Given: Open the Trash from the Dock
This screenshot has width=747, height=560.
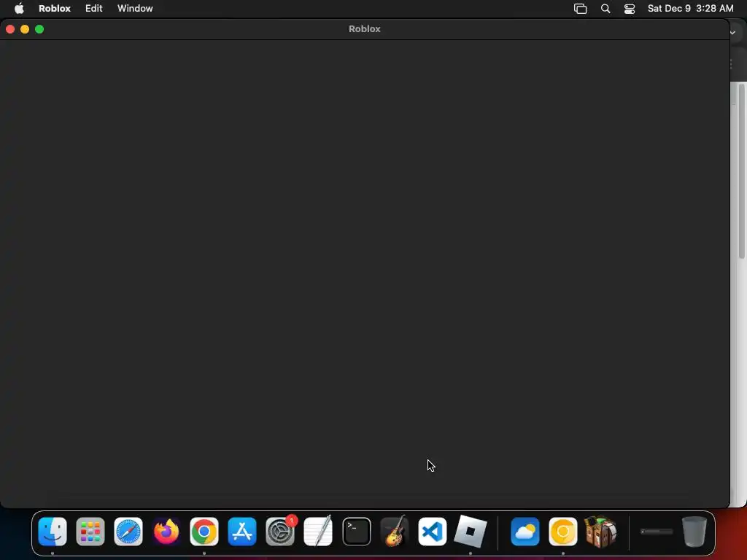Looking at the screenshot, I should 694,532.
